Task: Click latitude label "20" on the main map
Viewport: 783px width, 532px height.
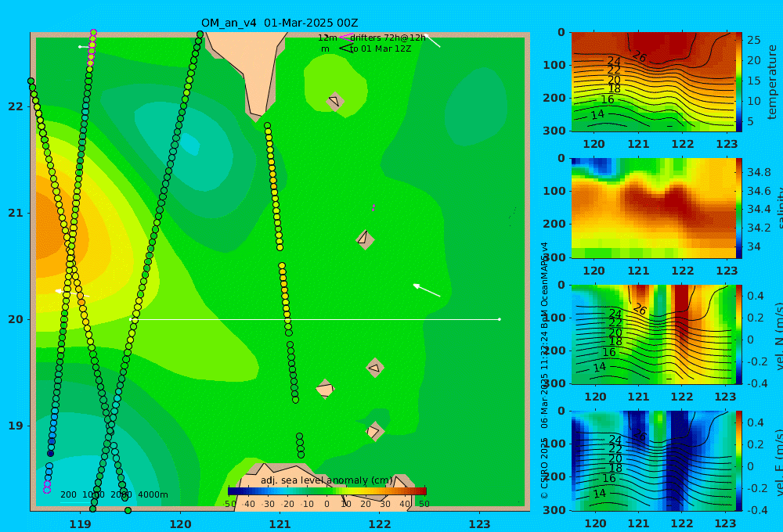Action: pyautogui.click(x=16, y=319)
